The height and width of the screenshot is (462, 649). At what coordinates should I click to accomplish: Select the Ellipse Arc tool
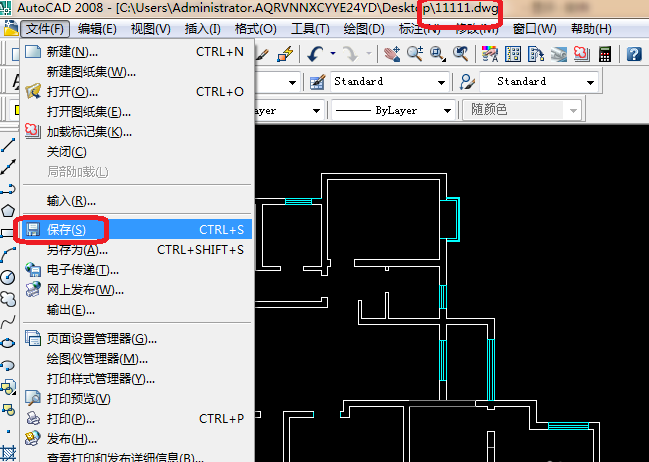(8, 365)
